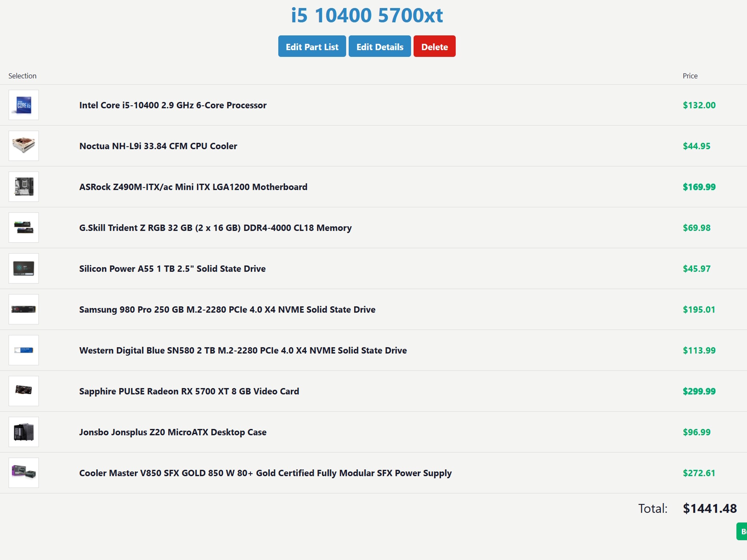747x560 pixels.
Task: Open G.Skill Trident Z RGB 32 GB Memory link
Action: (216, 228)
